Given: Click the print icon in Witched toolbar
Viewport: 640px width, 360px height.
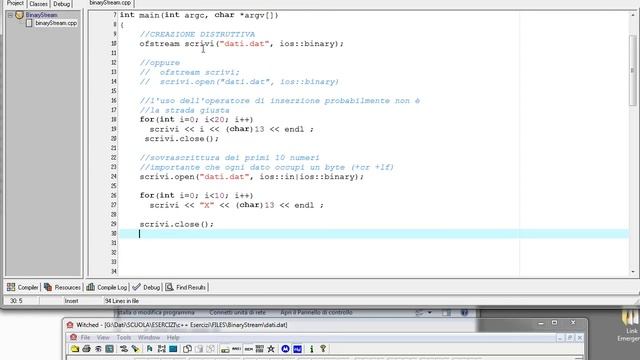Looking at the screenshot, I should (87, 349).
